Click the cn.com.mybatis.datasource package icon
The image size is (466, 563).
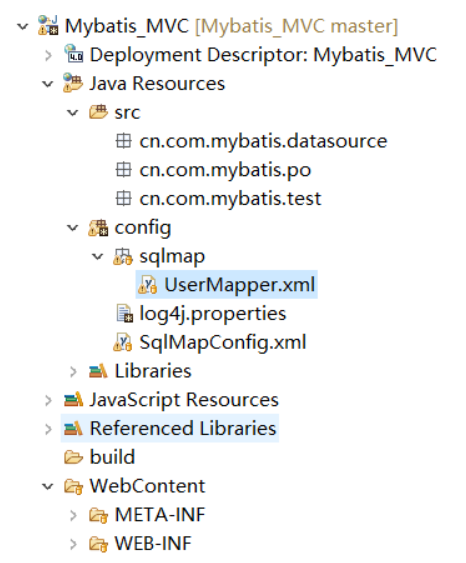click(x=124, y=141)
